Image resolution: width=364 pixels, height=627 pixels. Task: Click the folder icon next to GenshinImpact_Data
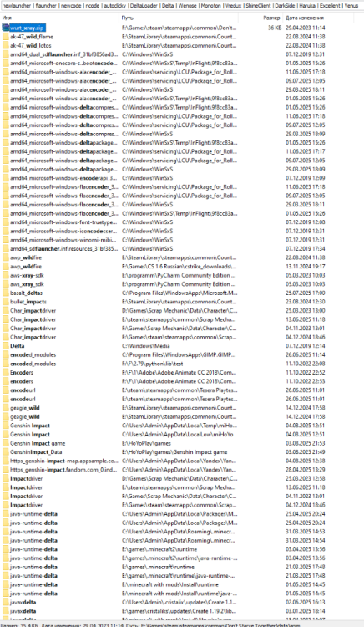(x=6, y=451)
